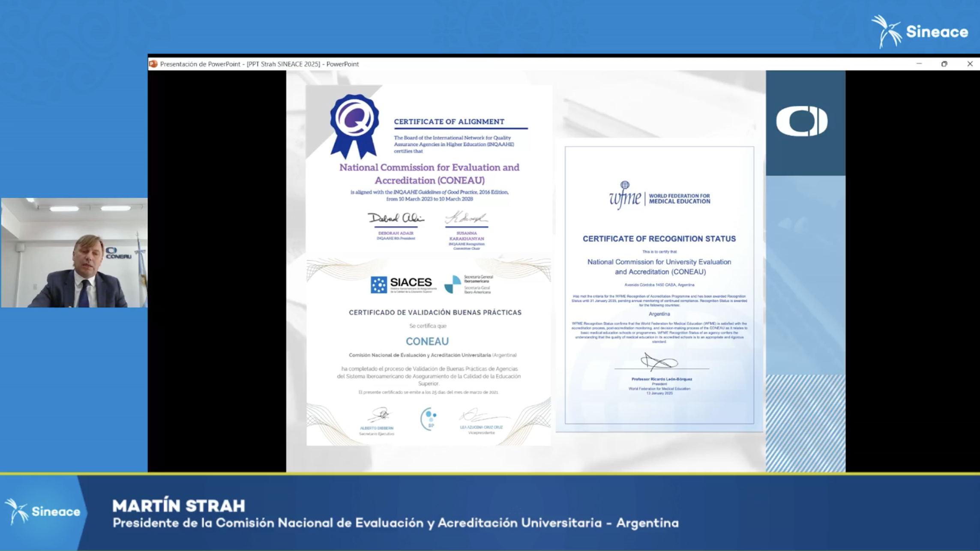Image resolution: width=980 pixels, height=551 pixels.
Task: Click the speaker name 'MARTÍN STRAH'
Action: (x=179, y=506)
